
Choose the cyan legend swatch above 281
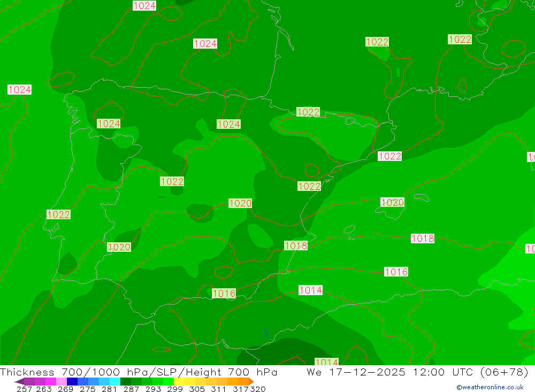coord(115,381)
